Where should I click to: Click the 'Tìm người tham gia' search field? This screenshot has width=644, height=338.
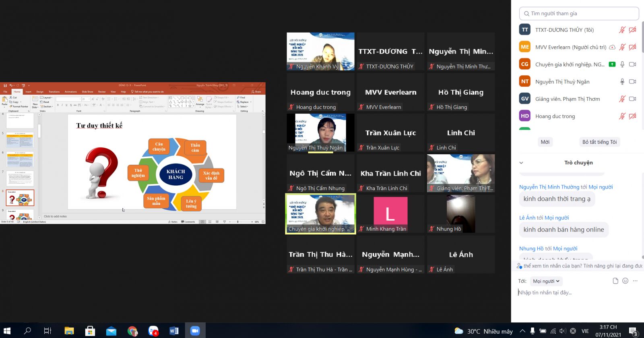click(579, 13)
